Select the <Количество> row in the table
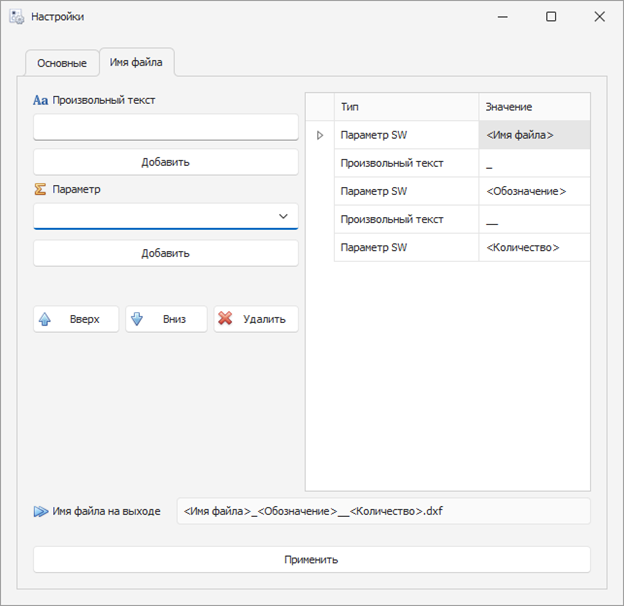Image resolution: width=624 pixels, height=606 pixels. click(x=406, y=247)
